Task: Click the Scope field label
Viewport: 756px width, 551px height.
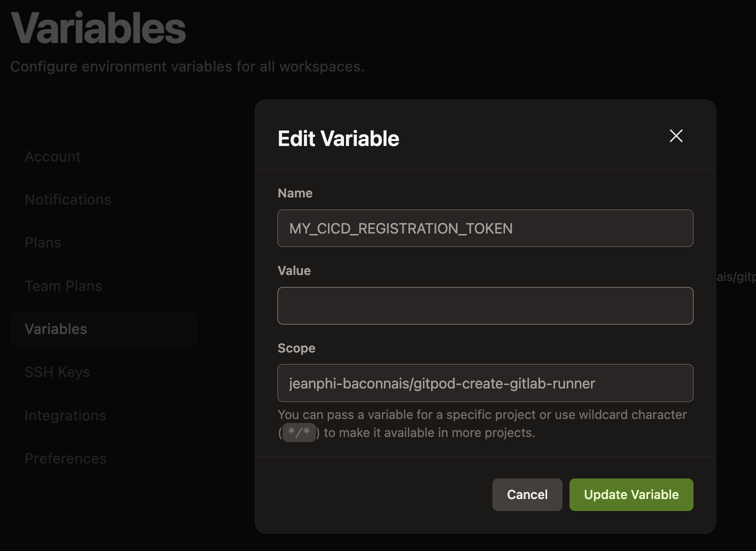Action: tap(296, 348)
